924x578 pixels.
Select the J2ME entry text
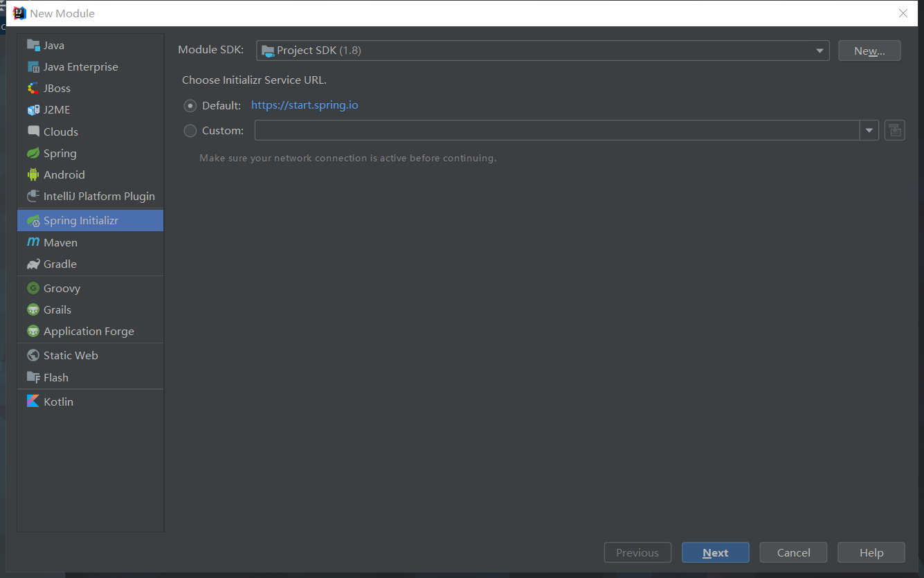point(57,109)
